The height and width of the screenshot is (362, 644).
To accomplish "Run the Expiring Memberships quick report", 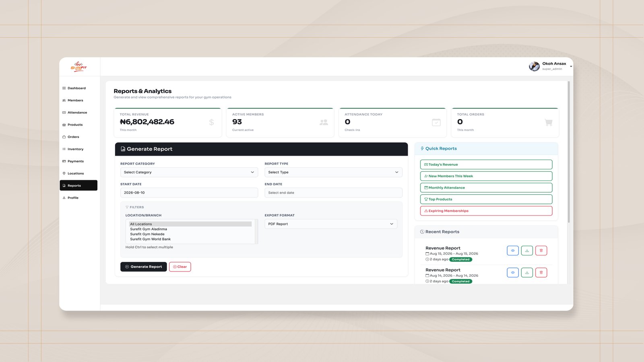I will (486, 211).
